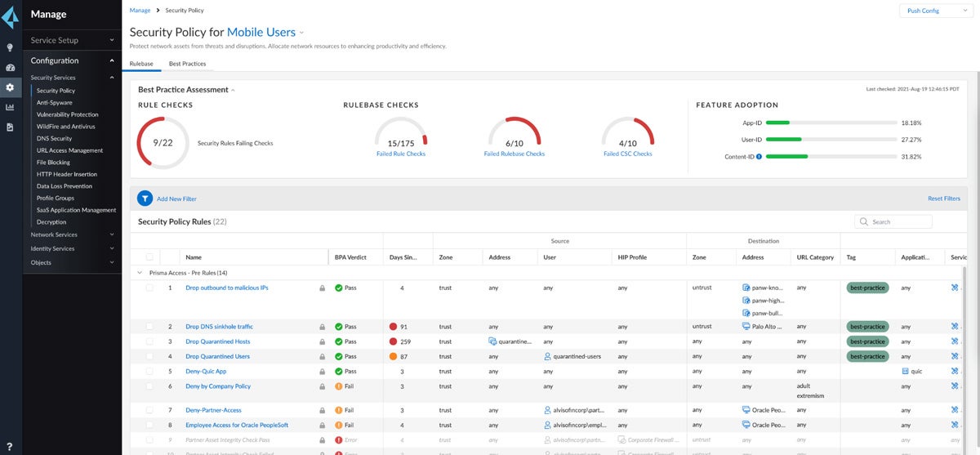Open the reports document sidebar icon
980x455 pixels.
[10, 127]
